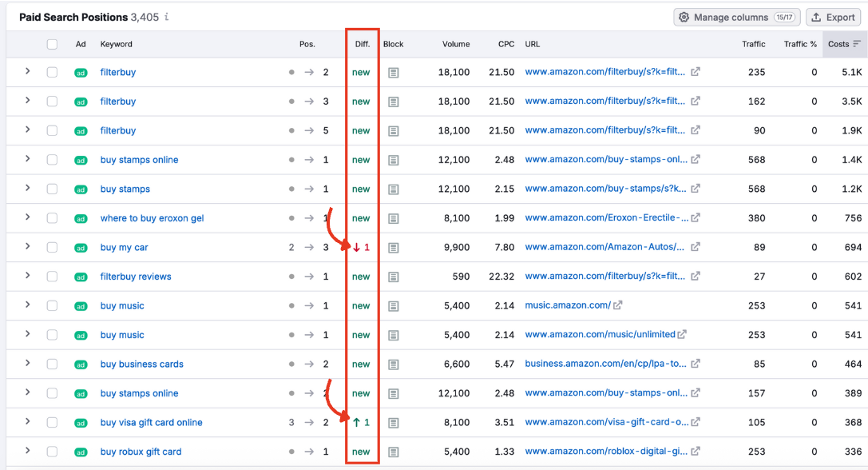
Task: Select the gear icon in Manage columns
Action: point(685,17)
